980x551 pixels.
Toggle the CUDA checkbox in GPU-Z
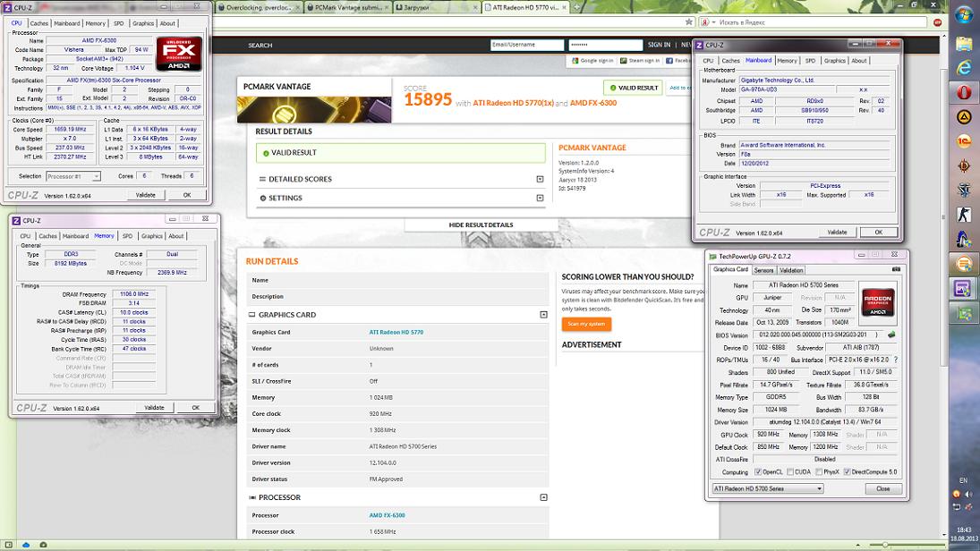[790, 472]
